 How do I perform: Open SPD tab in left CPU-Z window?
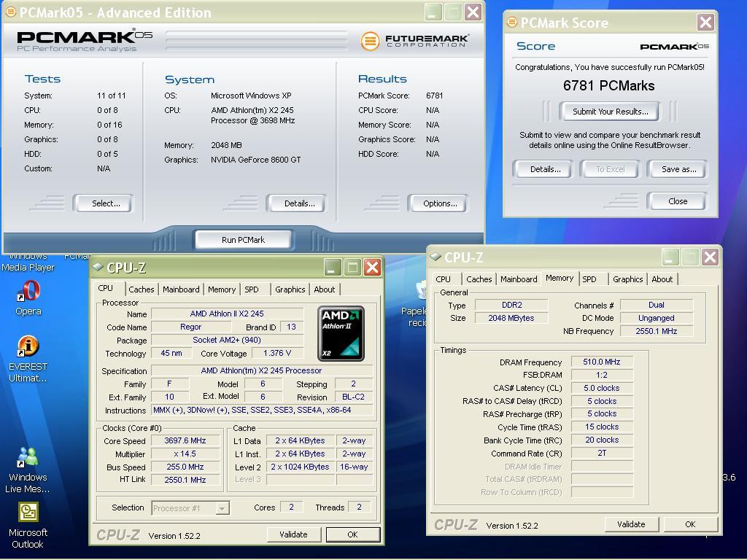[252, 289]
